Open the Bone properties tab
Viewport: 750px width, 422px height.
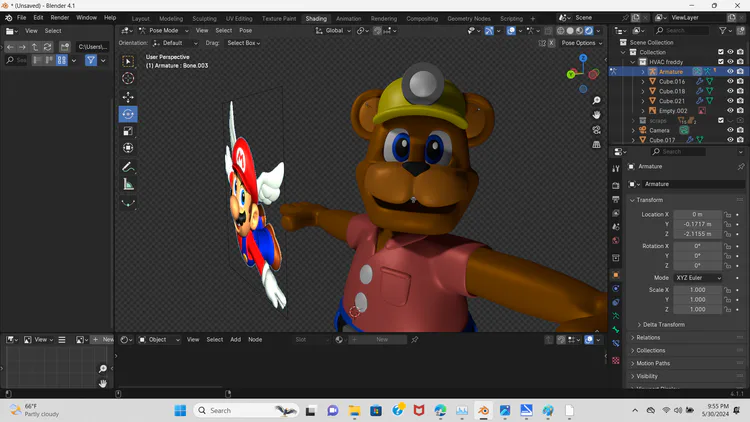616,330
